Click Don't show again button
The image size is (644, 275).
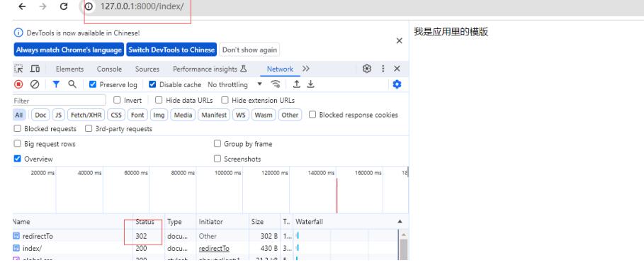point(249,50)
